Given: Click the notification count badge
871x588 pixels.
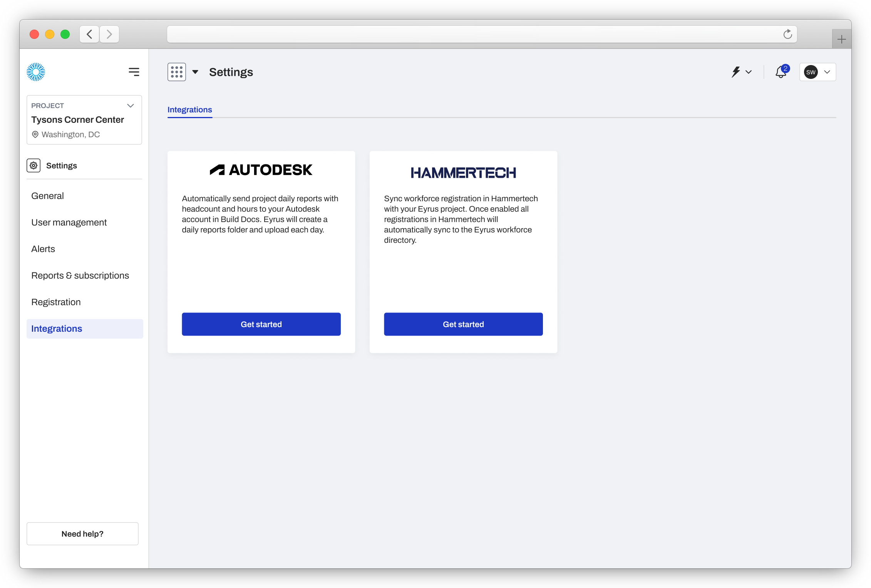Looking at the screenshot, I should [786, 68].
